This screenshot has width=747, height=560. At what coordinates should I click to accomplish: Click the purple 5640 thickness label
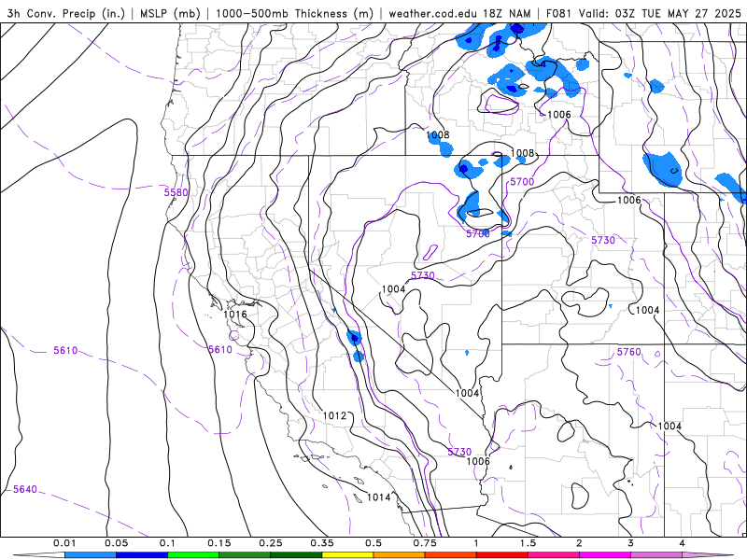[25, 489]
